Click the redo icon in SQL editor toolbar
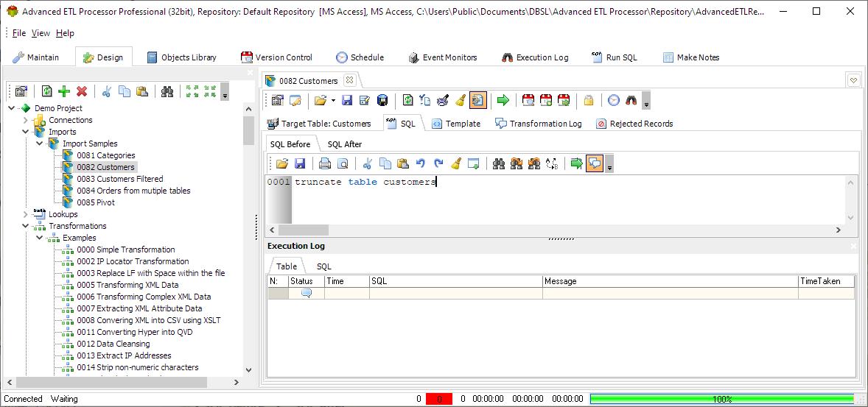Image resolution: width=868 pixels, height=407 pixels. [x=438, y=163]
